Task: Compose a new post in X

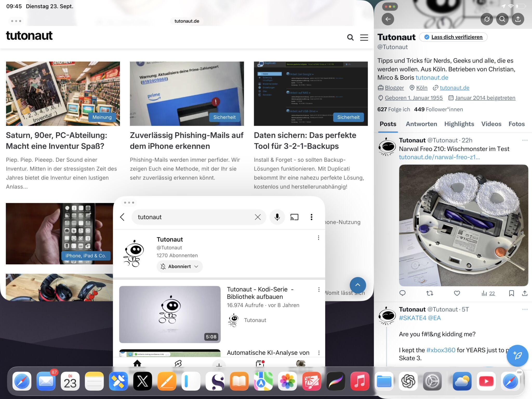Action: pyautogui.click(x=517, y=355)
